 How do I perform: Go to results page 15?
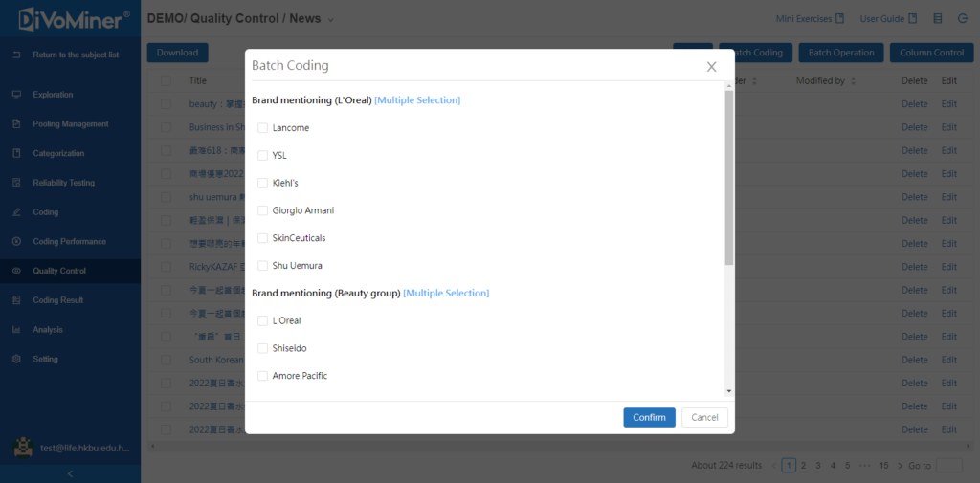click(x=883, y=466)
